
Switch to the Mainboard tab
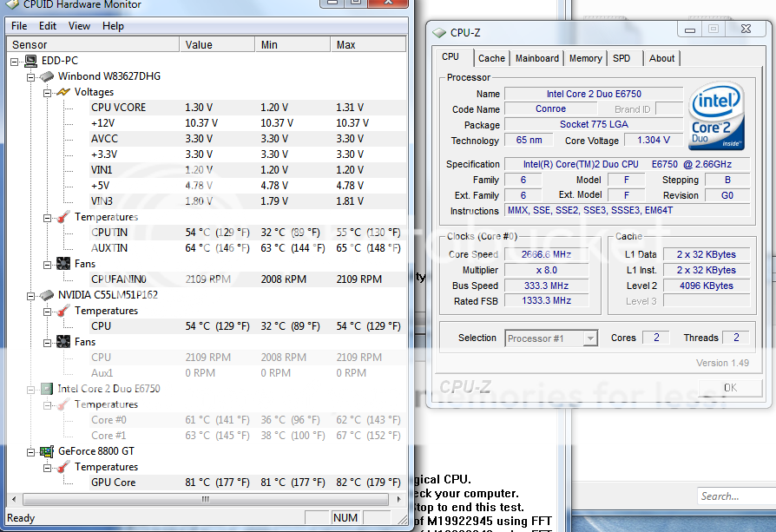pyautogui.click(x=536, y=58)
